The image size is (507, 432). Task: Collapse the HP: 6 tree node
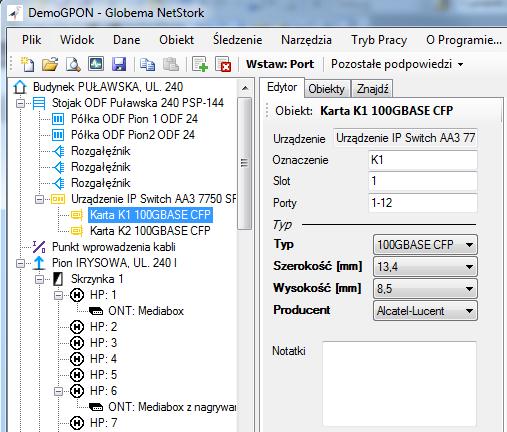tap(58, 391)
